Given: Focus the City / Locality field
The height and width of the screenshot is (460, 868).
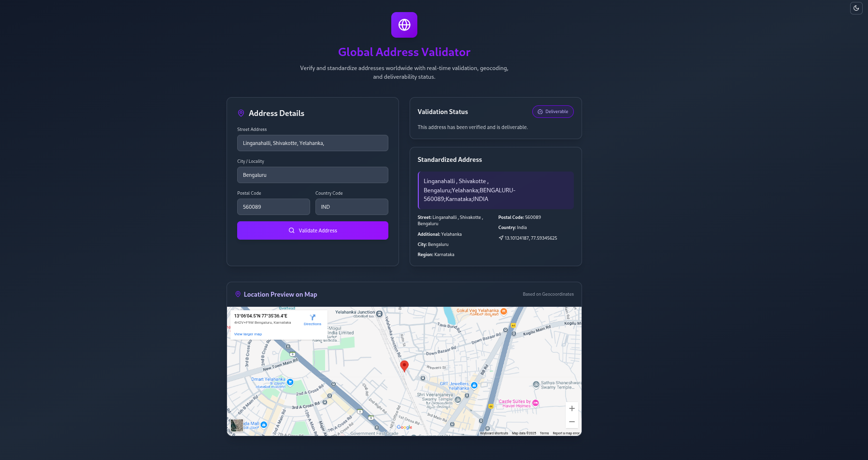Looking at the screenshot, I should [x=313, y=175].
